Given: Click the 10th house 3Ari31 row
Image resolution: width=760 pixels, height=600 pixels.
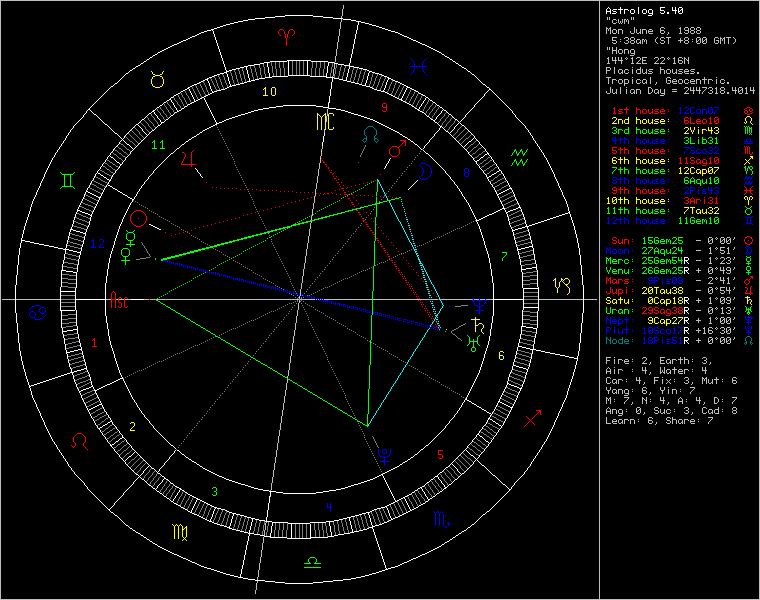Looking at the screenshot, I should click(x=679, y=201).
